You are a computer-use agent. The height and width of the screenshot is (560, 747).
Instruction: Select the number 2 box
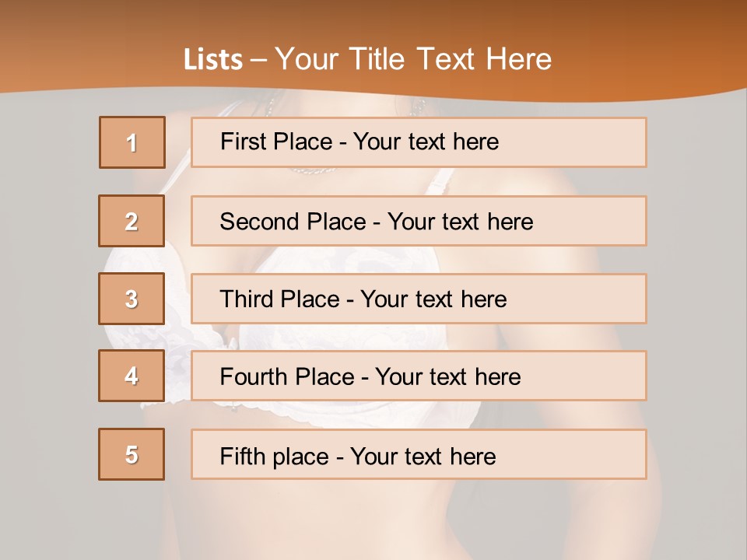[x=132, y=221]
